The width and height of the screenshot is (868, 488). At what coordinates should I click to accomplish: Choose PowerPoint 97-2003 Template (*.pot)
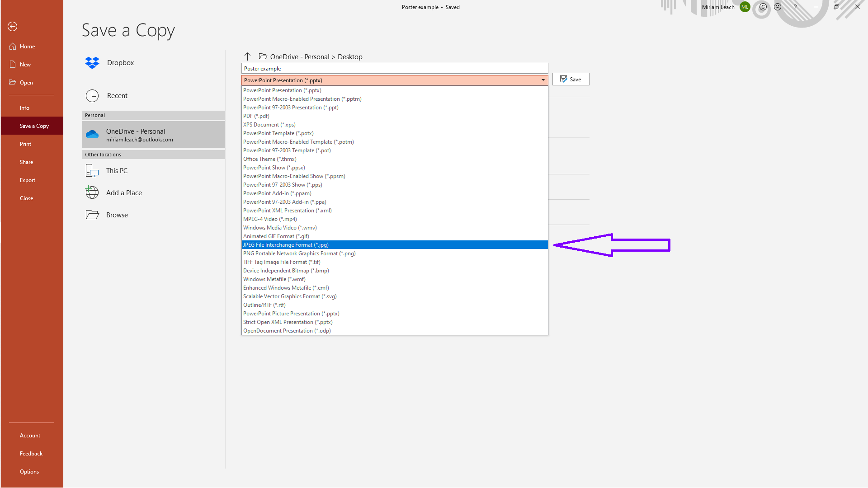[x=395, y=150]
